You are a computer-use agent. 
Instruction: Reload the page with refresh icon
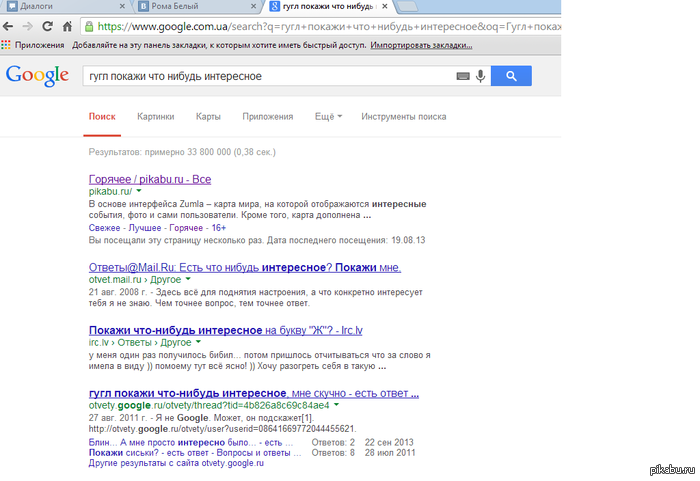[x=48, y=26]
